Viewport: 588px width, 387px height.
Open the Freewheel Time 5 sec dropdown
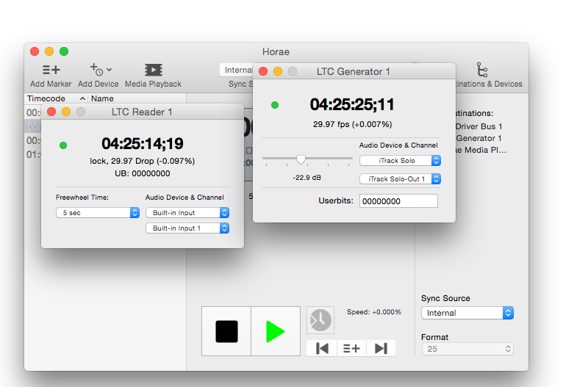pos(98,212)
